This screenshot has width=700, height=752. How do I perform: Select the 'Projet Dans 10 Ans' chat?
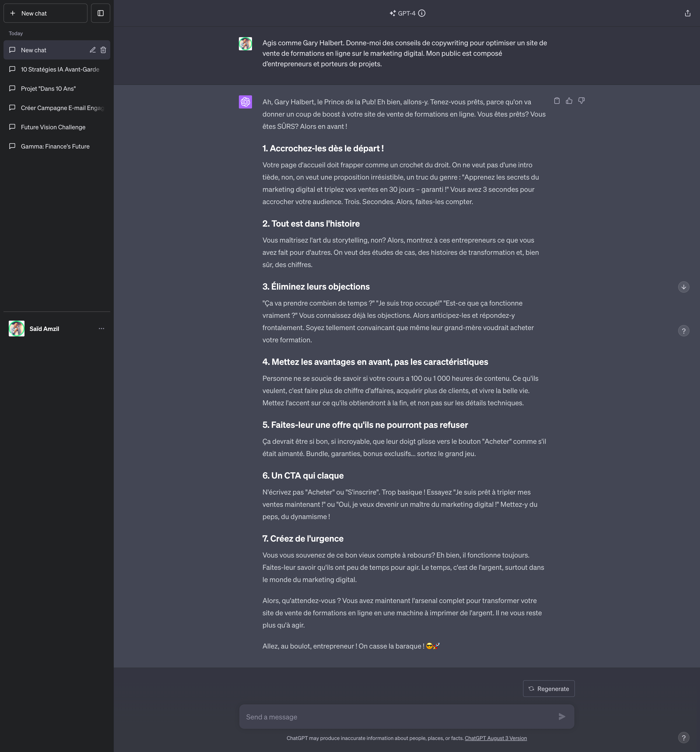click(48, 89)
